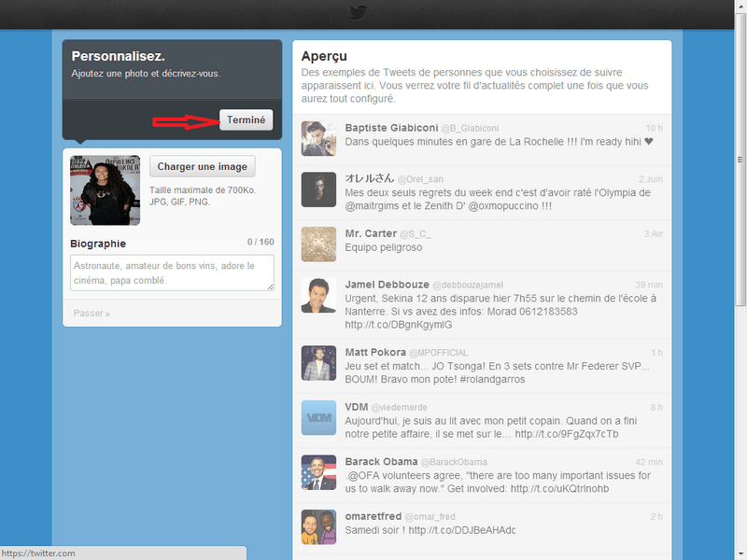Click the Twitter bird logo in header
This screenshot has width=747, height=560.
(359, 12)
